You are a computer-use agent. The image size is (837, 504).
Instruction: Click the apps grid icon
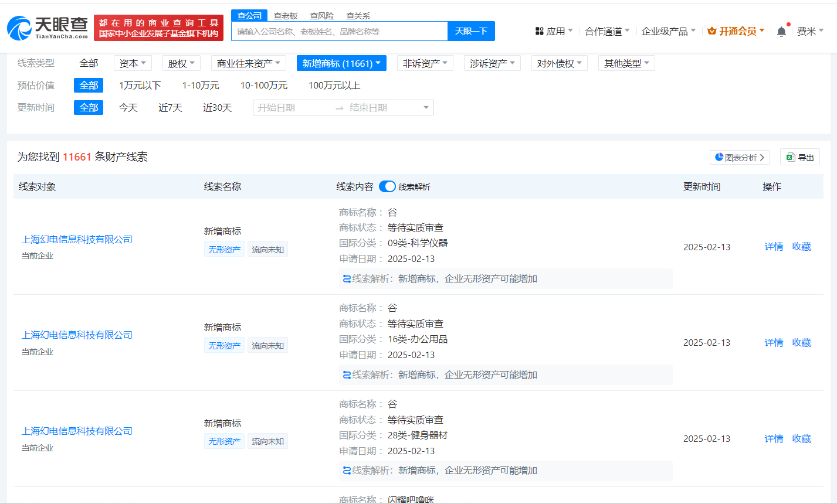point(539,31)
